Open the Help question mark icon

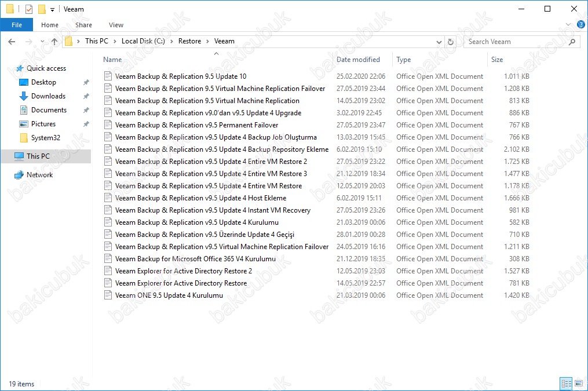[580, 25]
